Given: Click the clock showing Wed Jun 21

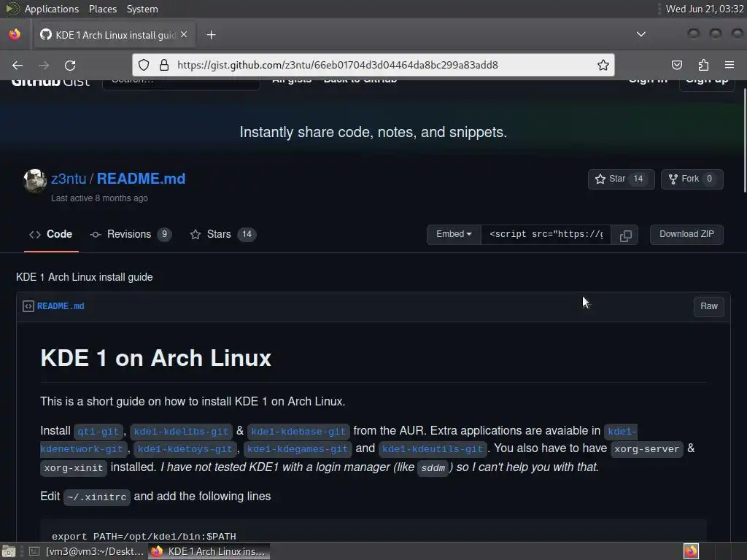Looking at the screenshot, I should tap(705, 9).
